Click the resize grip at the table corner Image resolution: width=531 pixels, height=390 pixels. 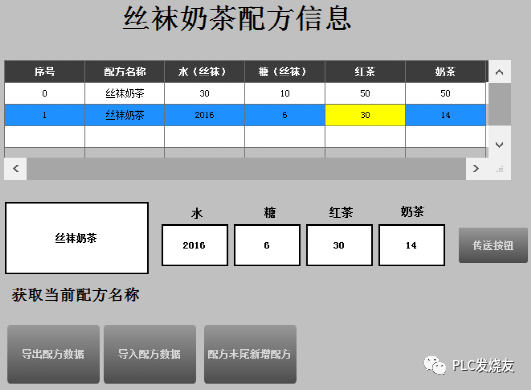[x=500, y=169]
